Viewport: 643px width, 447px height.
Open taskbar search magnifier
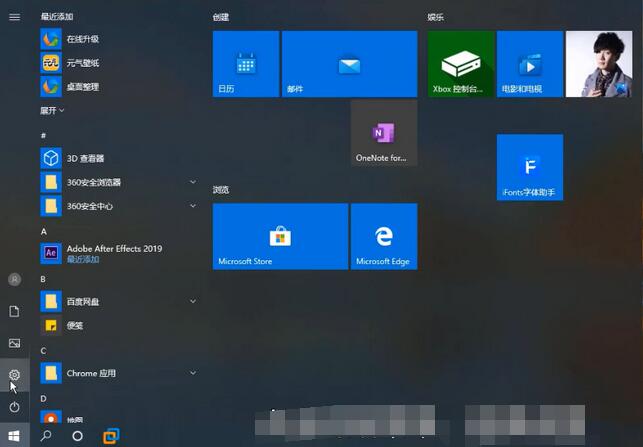tap(46, 436)
